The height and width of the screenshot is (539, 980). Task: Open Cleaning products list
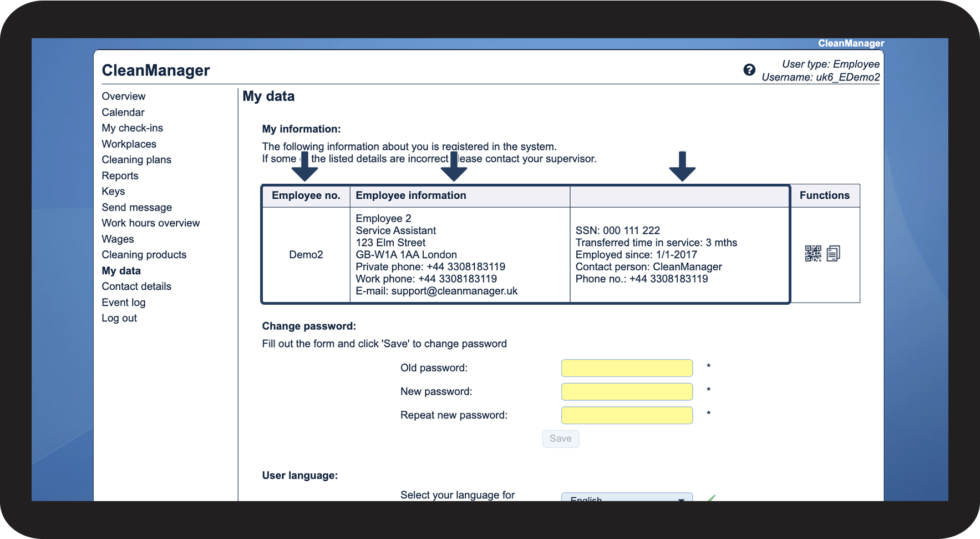click(144, 255)
